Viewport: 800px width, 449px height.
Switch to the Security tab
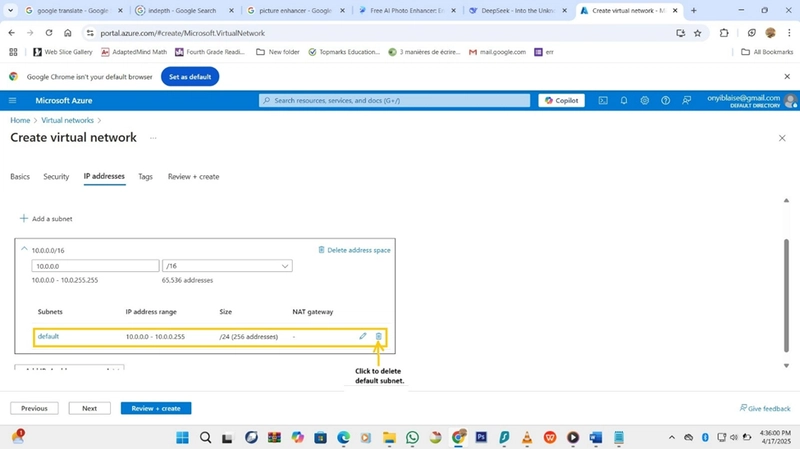tap(56, 177)
